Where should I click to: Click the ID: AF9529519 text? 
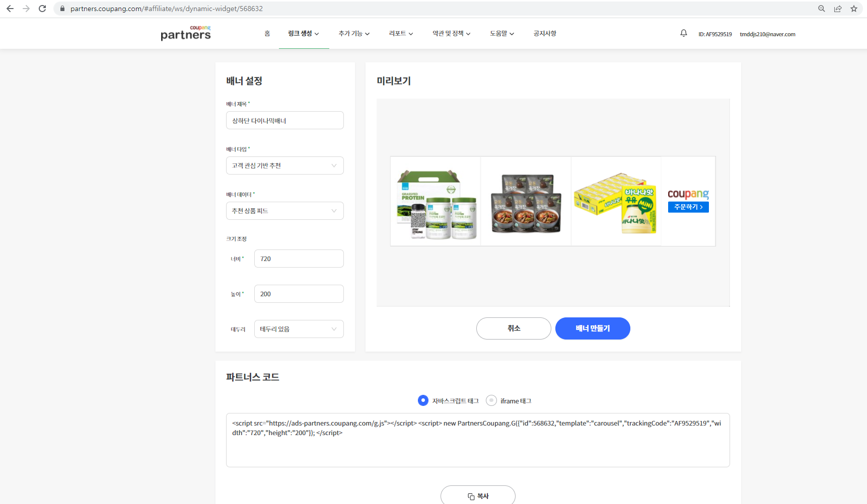[715, 34]
